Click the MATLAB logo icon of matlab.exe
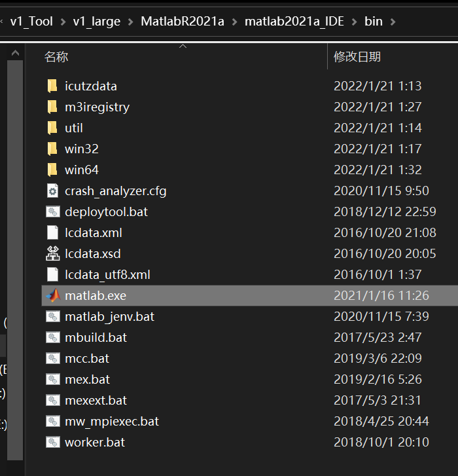Image resolution: width=458 pixels, height=476 pixels. (x=53, y=295)
